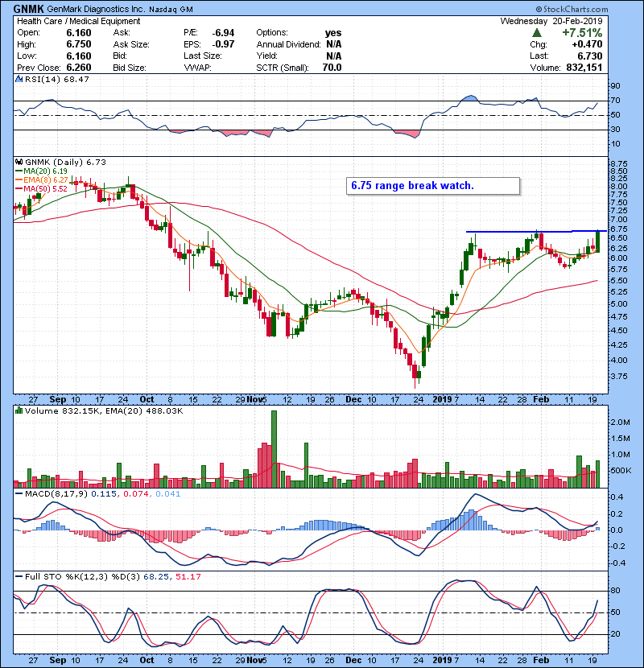Click the High value 6.750

(79, 44)
